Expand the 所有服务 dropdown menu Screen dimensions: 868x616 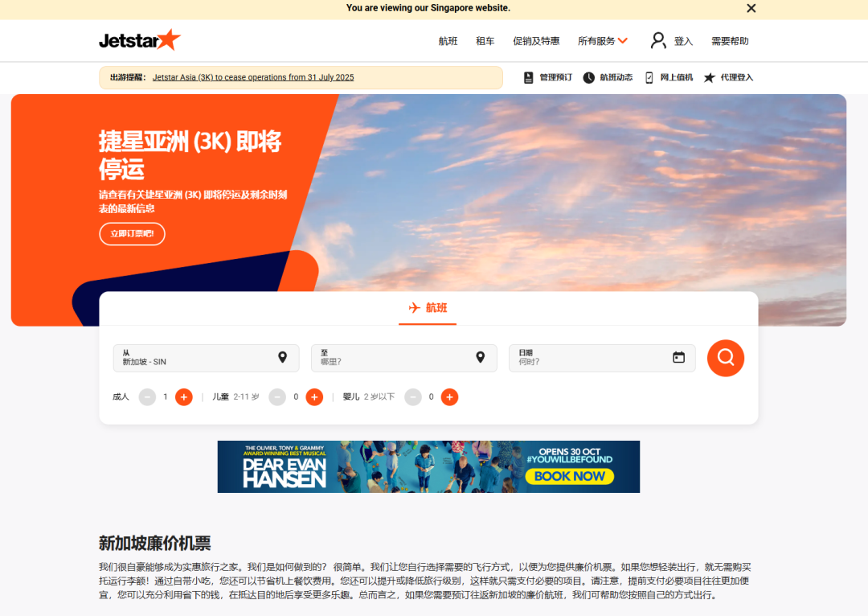(x=602, y=41)
